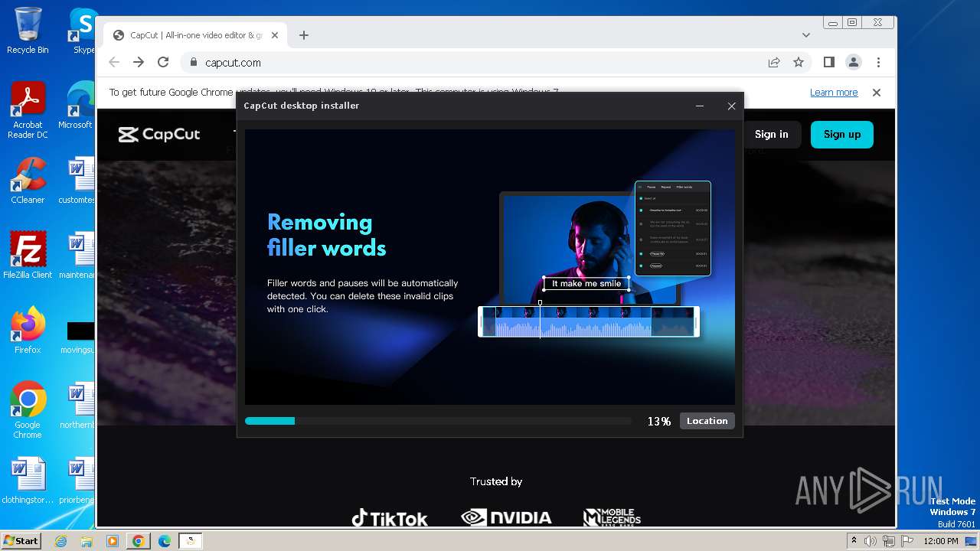Open Microsoft Edge from the taskbar
This screenshot has height=551, width=980.
165,541
